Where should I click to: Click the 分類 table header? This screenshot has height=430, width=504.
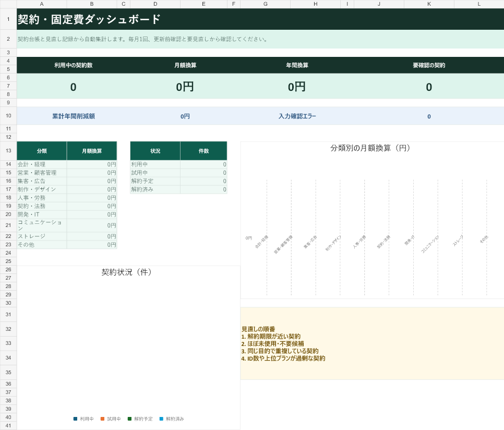pyautogui.click(x=42, y=151)
